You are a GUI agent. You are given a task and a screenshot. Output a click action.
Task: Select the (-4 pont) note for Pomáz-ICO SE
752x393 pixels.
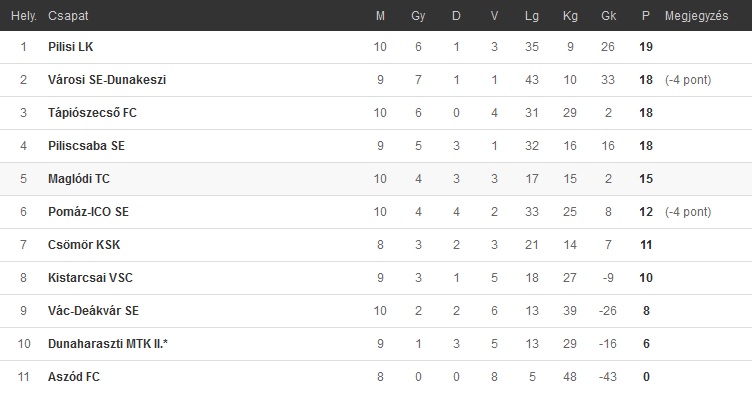pyautogui.click(x=688, y=212)
